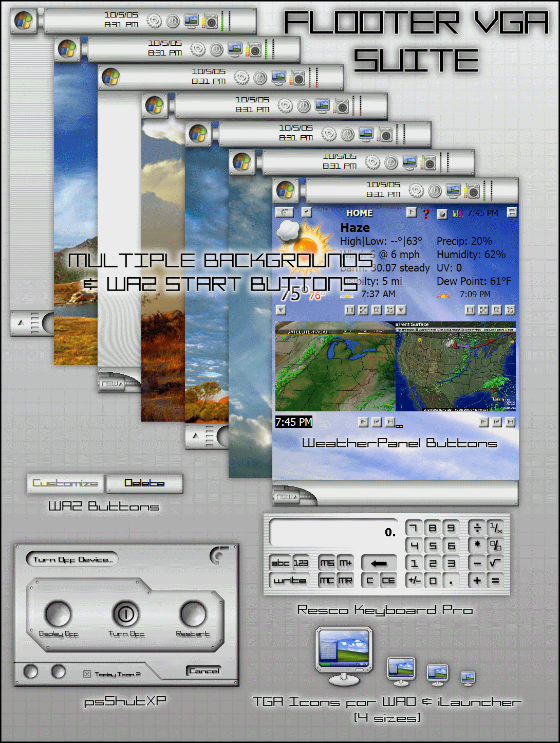The height and width of the screenshot is (743, 560).
Task: Click the power icon in front window top bar
Action: coord(435,192)
